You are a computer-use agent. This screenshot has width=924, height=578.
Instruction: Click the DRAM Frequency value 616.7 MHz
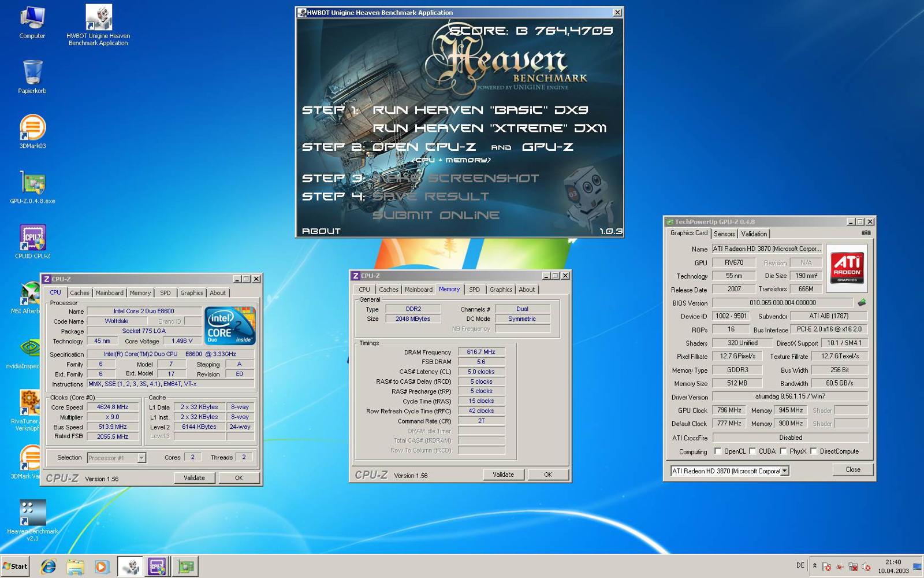tap(481, 352)
